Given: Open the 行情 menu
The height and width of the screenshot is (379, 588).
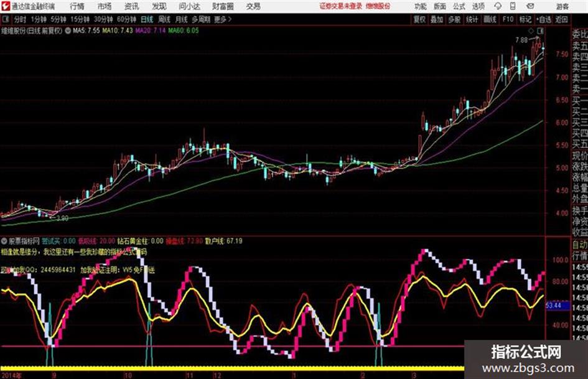Looking at the screenshot, I should (77, 6).
